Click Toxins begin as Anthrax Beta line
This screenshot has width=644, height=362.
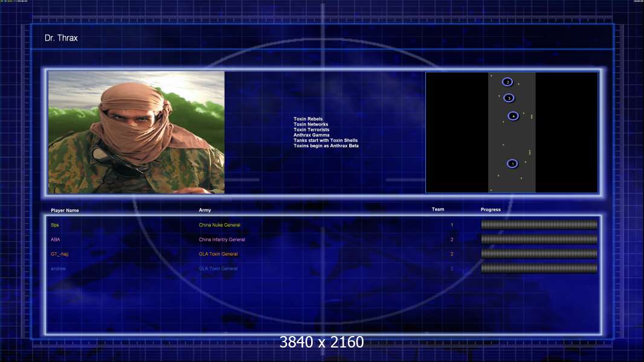click(326, 145)
